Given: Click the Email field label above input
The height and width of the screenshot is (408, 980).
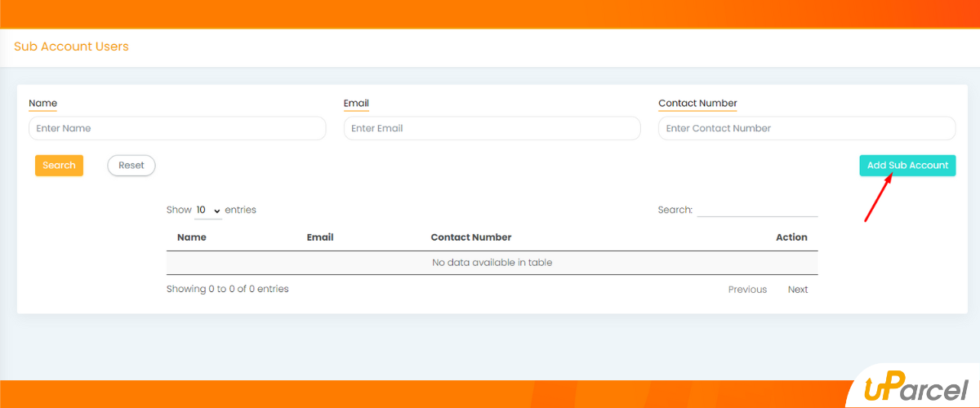Looking at the screenshot, I should click(356, 104).
